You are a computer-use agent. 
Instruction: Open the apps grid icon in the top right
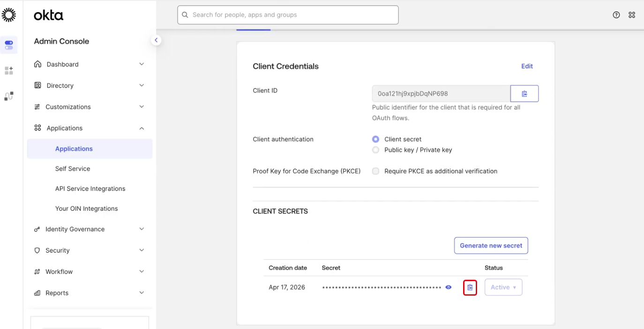click(632, 15)
